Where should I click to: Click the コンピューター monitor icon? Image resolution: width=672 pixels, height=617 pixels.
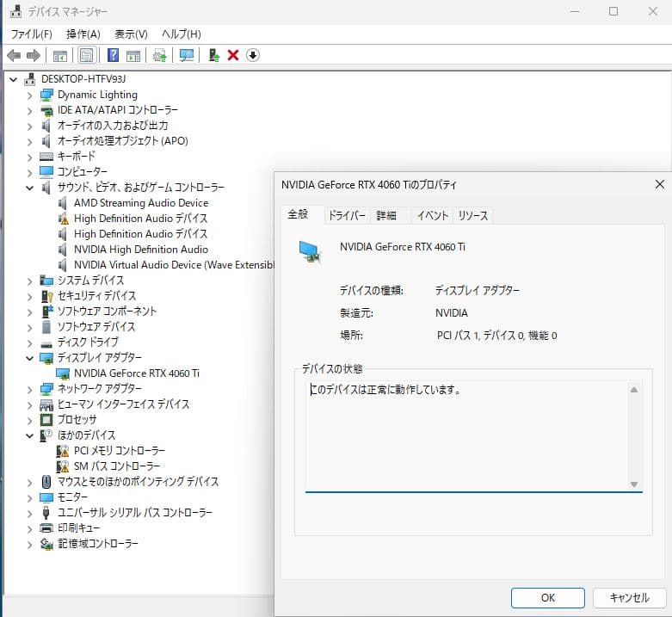coord(46,172)
